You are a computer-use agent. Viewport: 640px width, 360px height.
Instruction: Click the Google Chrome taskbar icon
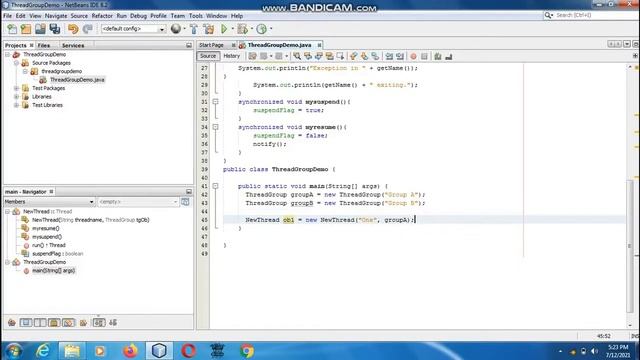pos(247,351)
